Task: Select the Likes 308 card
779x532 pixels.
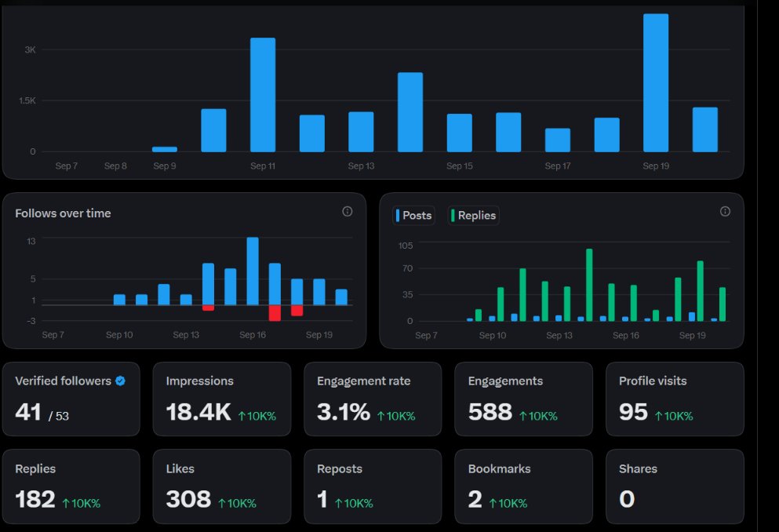Action: (x=222, y=486)
